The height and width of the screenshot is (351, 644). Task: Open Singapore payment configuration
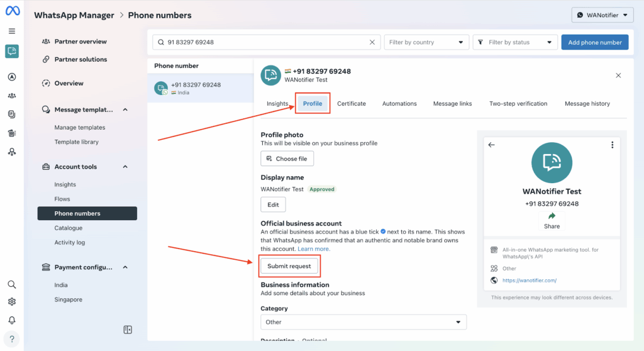point(68,299)
